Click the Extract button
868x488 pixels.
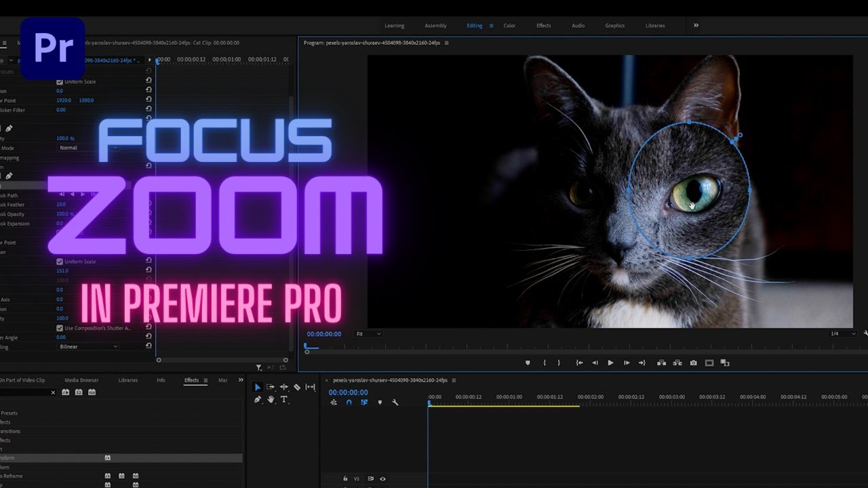tap(677, 363)
